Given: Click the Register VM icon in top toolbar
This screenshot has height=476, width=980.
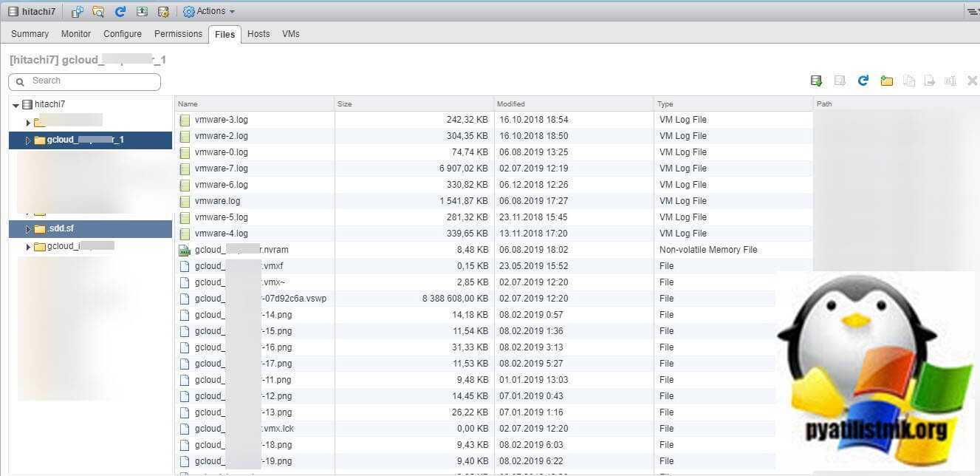Looking at the screenshot, I should [x=77, y=11].
